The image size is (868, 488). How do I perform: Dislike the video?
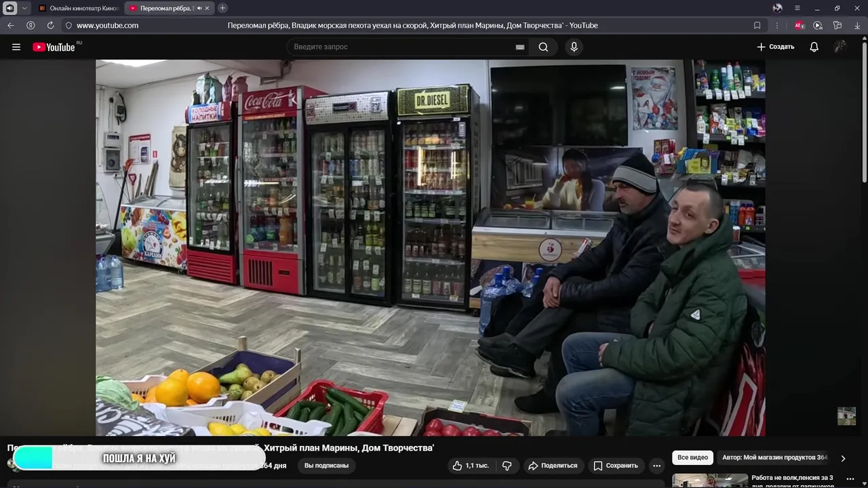(507, 466)
